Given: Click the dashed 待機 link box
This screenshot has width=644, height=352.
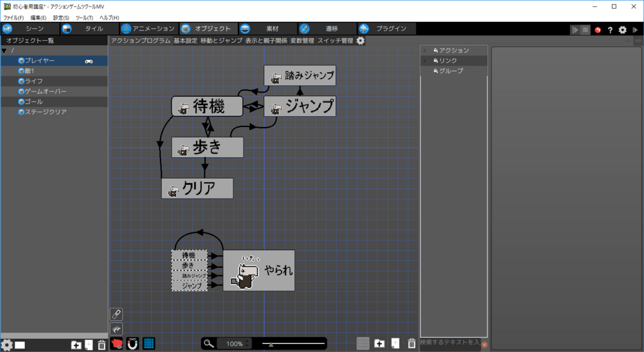Looking at the screenshot, I should pyautogui.click(x=189, y=255).
